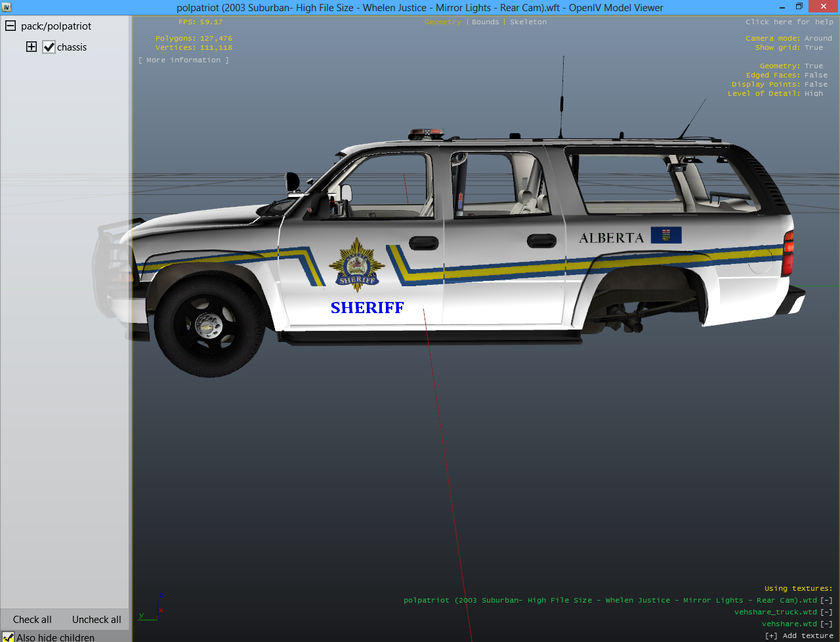Restore down the Model Viewer window

tap(799, 7)
